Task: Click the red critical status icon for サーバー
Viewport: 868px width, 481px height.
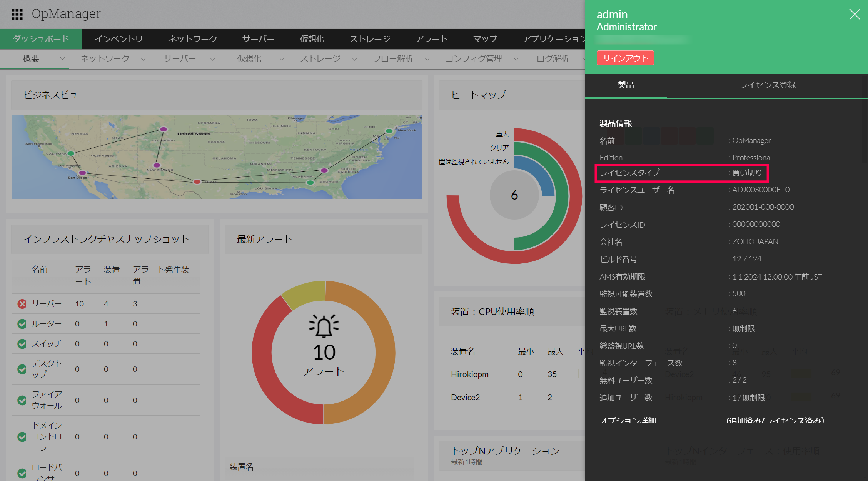Action: pyautogui.click(x=22, y=304)
